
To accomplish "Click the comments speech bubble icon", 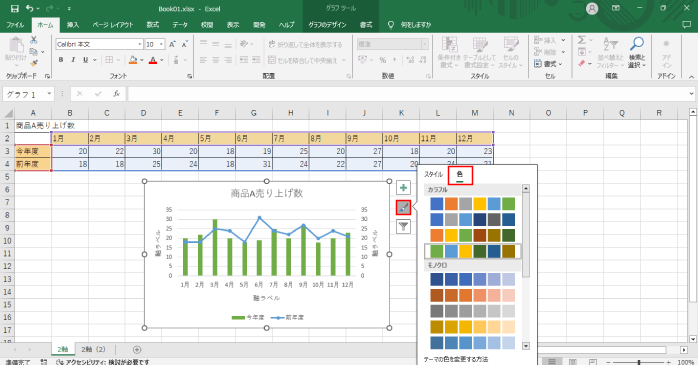I will tap(687, 25).
